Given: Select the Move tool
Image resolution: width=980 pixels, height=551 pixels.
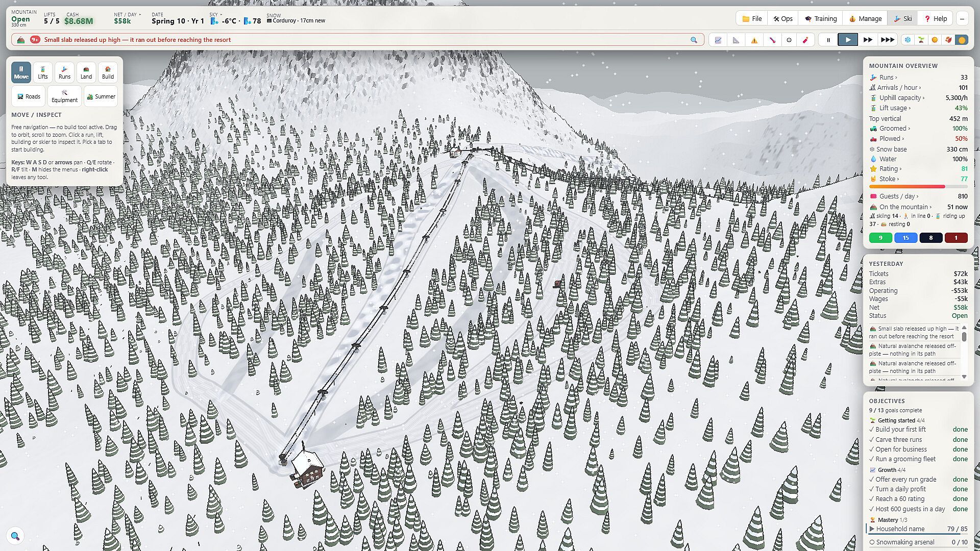Looking at the screenshot, I should (21, 72).
